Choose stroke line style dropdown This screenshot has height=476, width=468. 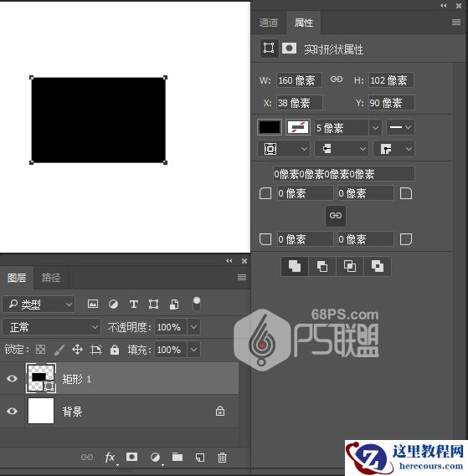(x=400, y=127)
